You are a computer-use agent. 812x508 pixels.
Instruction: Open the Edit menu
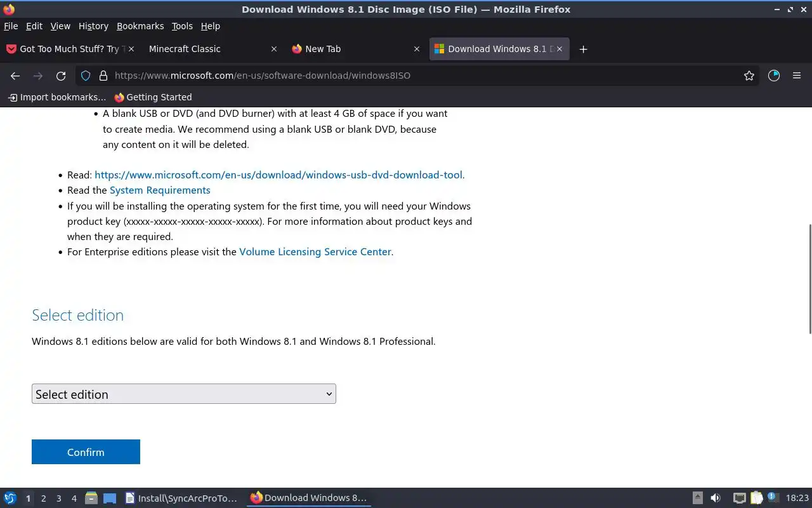[x=34, y=26]
